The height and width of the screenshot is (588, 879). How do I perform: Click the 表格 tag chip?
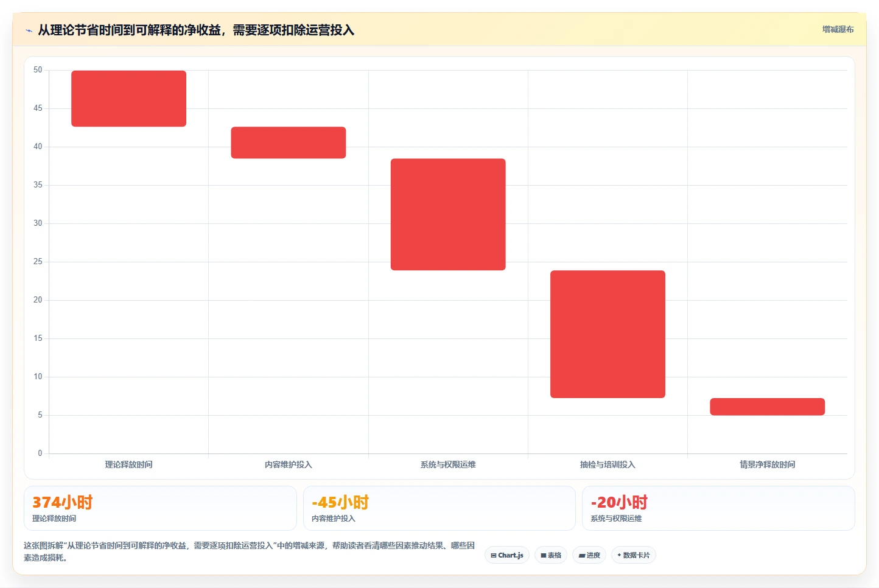pos(551,555)
